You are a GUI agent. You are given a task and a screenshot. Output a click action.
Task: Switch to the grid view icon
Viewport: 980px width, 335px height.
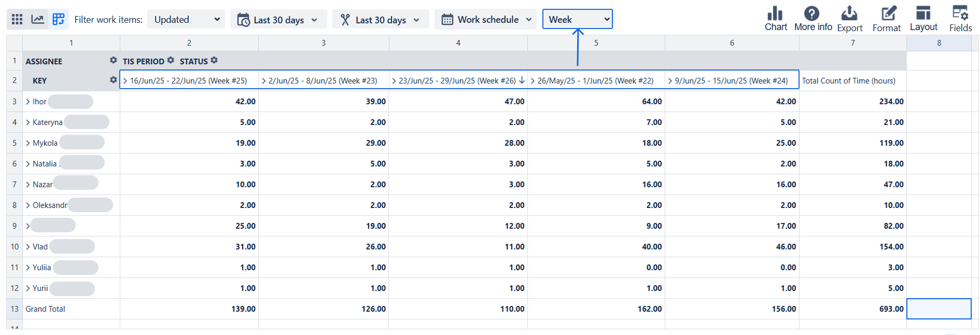(x=17, y=19)
